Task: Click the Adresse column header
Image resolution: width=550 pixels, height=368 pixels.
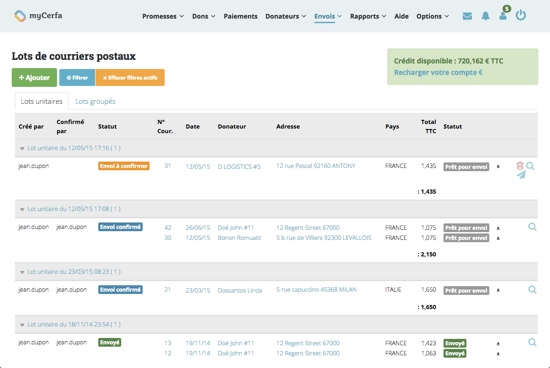Action: (288, 127)
